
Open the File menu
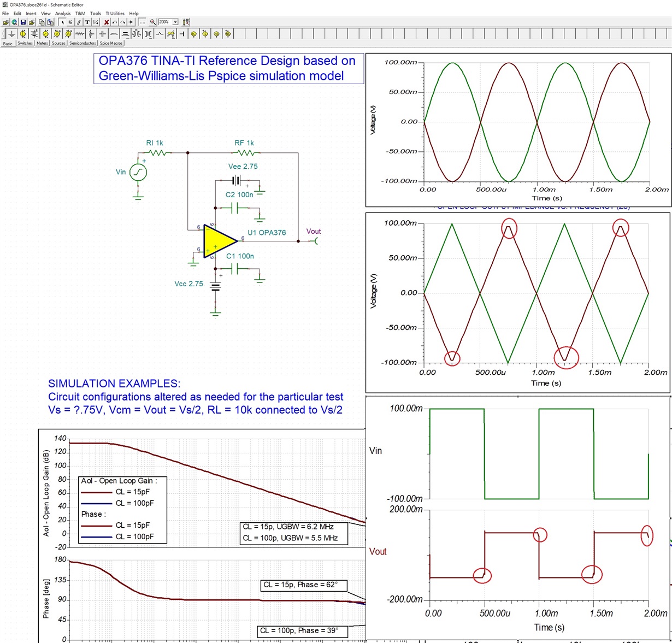click(5, 13)
